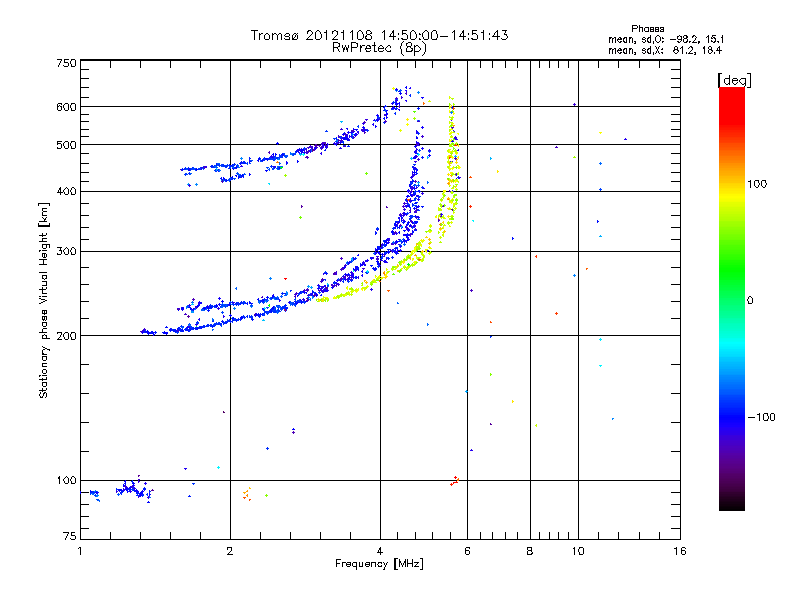
Task: Click the '[deg]' colorbar unit label
Action: (x=734, y=80)
